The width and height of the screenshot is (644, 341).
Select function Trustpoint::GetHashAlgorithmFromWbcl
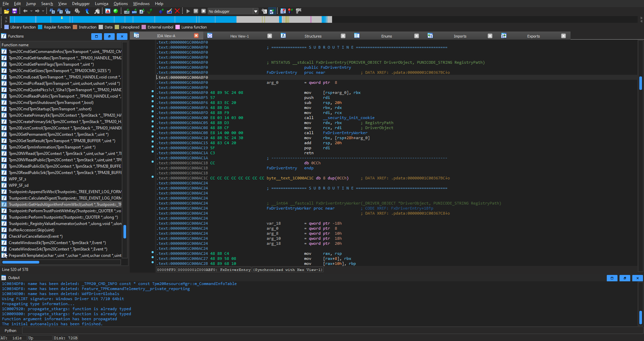(x=61, y=205)
